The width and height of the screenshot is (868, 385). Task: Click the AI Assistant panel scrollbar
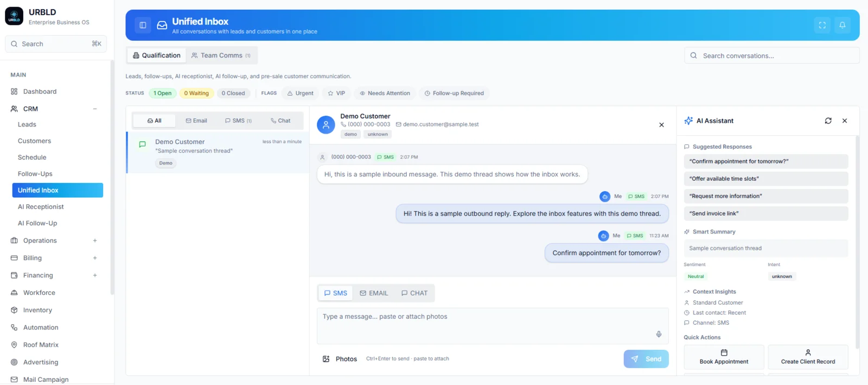[x=858, y=242]
